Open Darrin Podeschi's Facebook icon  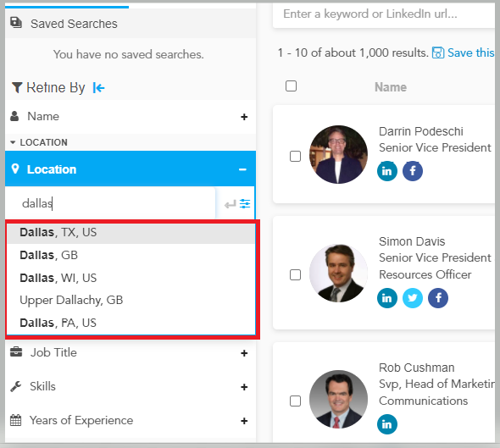[413, 171]
